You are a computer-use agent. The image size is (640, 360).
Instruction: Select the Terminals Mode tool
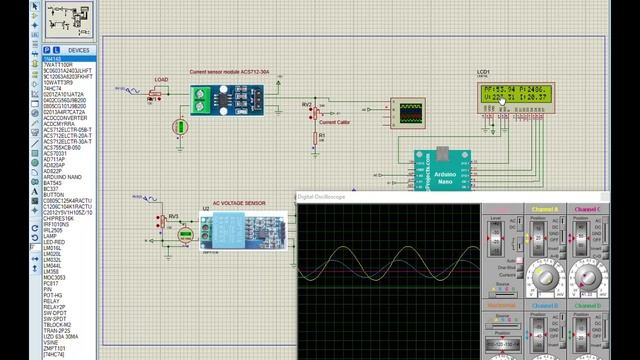click(x=35, y=74)
